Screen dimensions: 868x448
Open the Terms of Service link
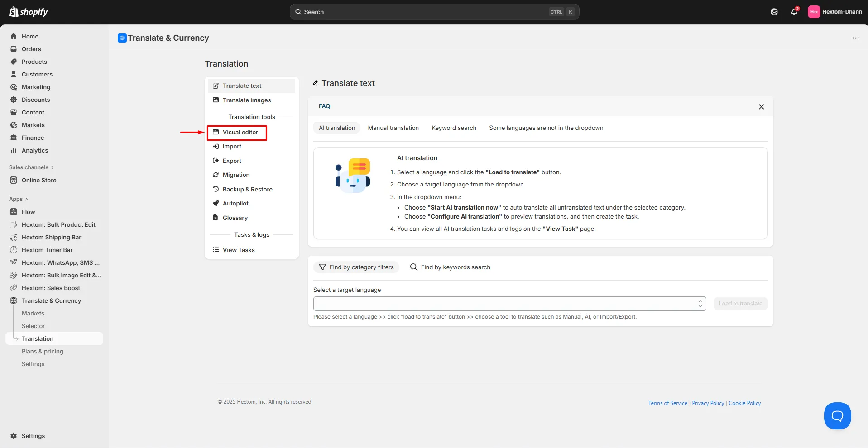click(667, 403)
